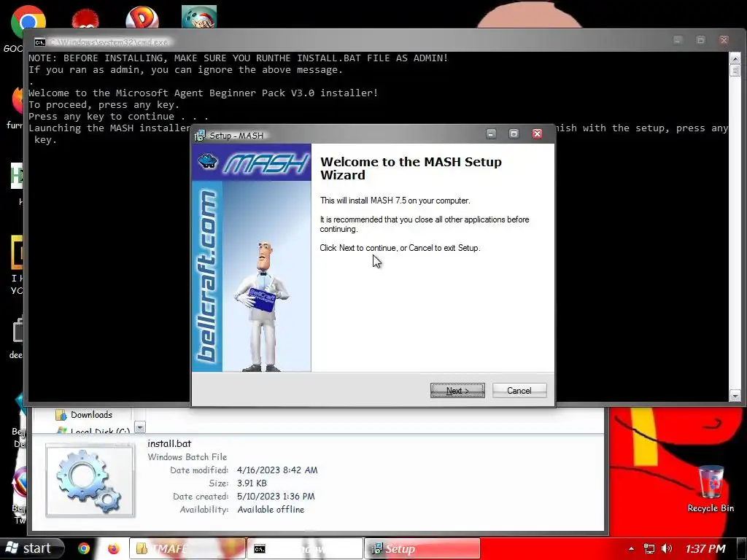This screenshot has width=747, height=560.
Task: Switch to the TMAFE folder taskbar button
Action: coord(187,548)
